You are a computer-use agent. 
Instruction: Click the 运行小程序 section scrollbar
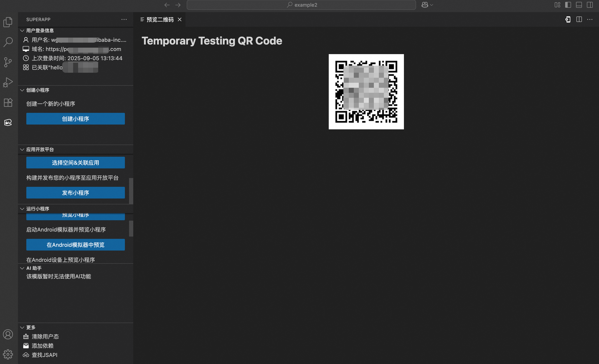[131, 229]
